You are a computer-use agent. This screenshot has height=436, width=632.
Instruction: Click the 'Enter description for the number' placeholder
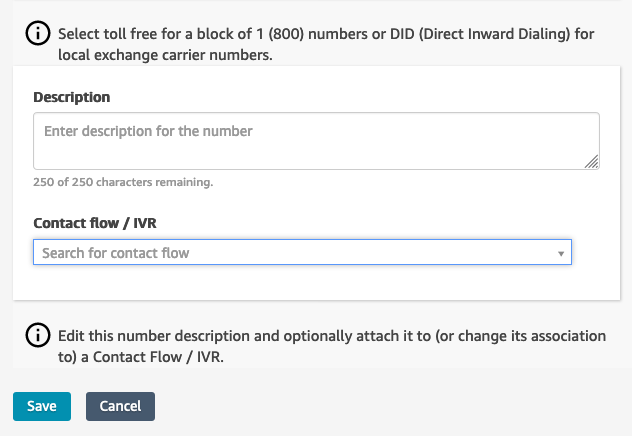click(x=148, y=131)
